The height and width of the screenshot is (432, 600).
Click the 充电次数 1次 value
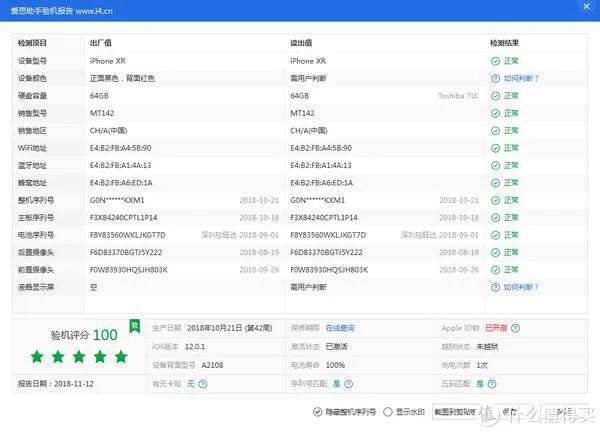[482, 365]
